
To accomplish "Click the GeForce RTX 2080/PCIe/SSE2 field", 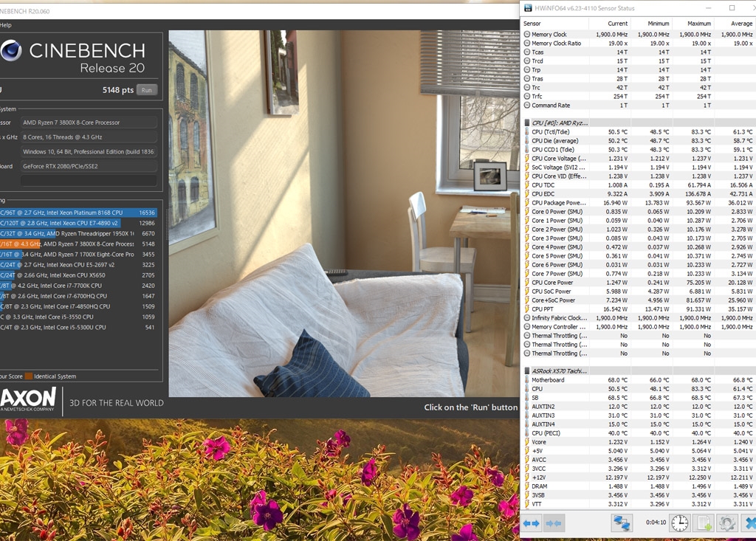I will point(89,166).
